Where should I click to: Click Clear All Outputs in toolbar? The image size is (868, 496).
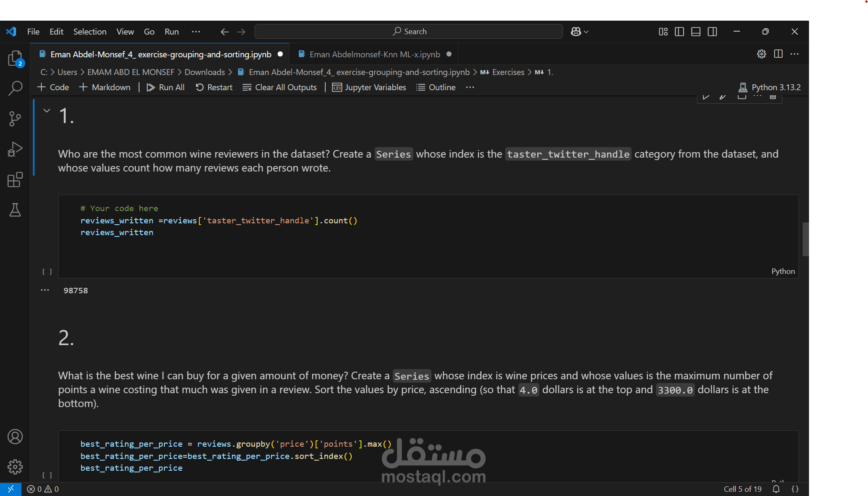(x=280, y=87)
